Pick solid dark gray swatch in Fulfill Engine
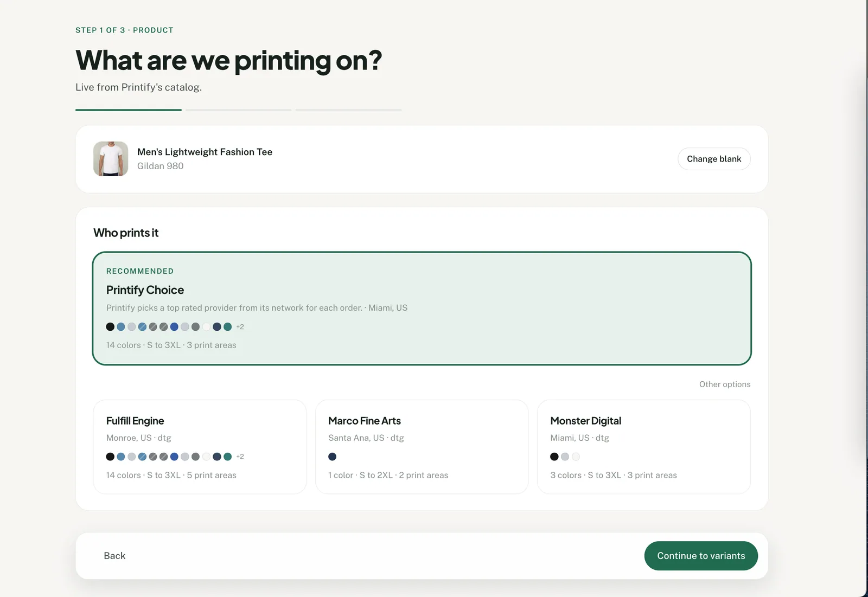 click(195, 457)
